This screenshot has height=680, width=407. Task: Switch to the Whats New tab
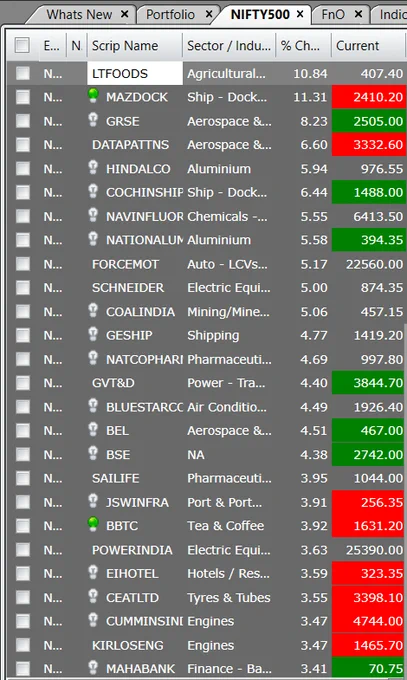point(79,14)
